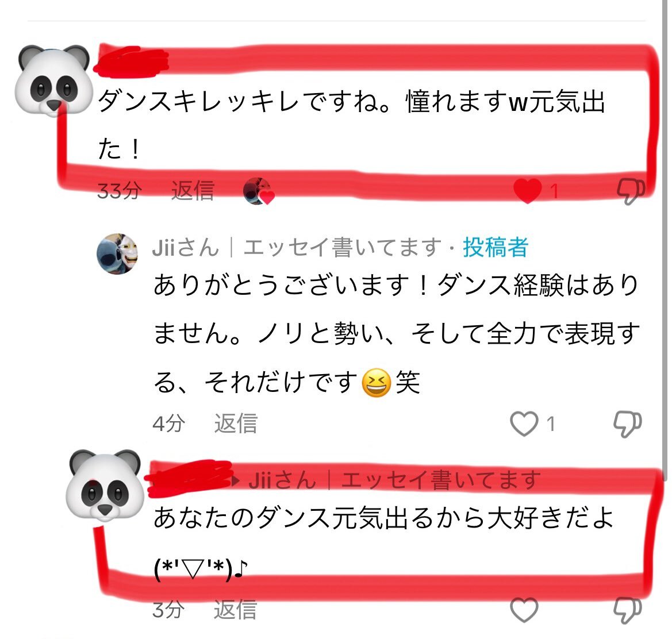Open the second panda avatar

105,484
